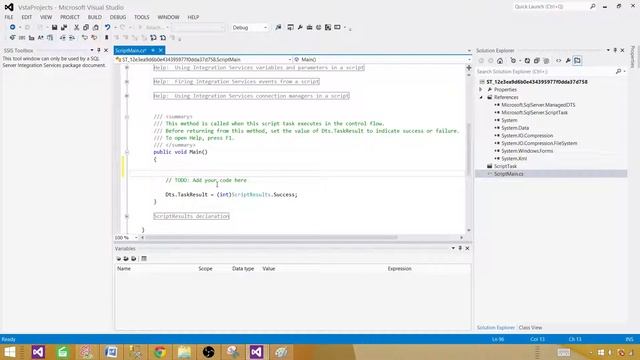640x360 pixels.
Task: Collapse the References node
Action: 481,97
